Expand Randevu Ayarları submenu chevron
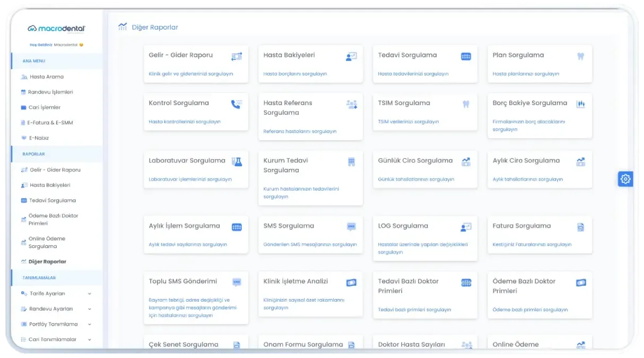The image size is (644, 358). click(89, 309)
